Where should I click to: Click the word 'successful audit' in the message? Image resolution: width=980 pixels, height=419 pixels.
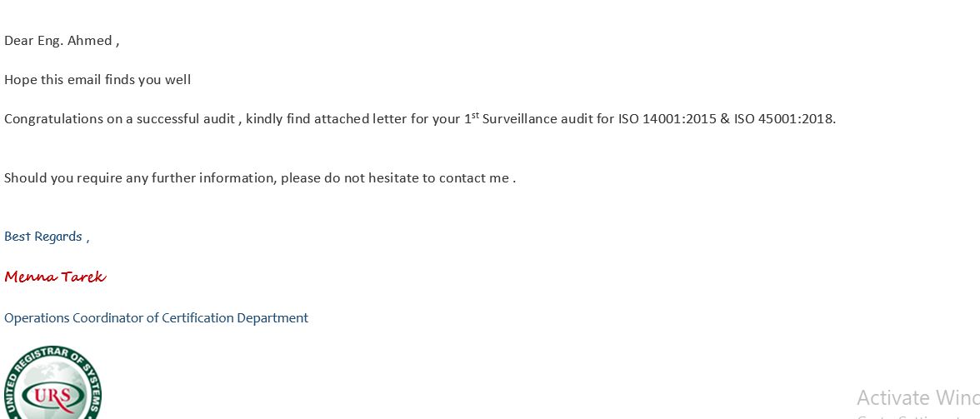pyautogui.click(x=186, y=118)
